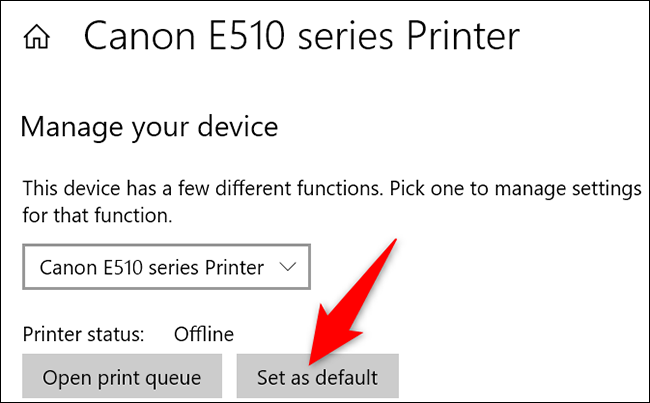This screenshot has width=650, height=403.
Task: Open the Canon E510 series Printer dropdown
Action: click(167, 267)
